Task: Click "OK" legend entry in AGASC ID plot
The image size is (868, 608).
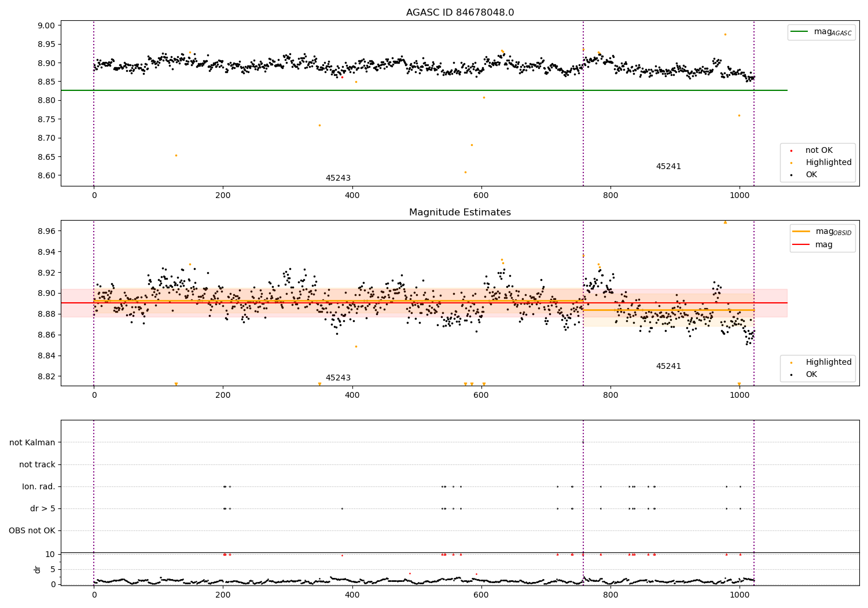Action: click(x=804, y=175)
